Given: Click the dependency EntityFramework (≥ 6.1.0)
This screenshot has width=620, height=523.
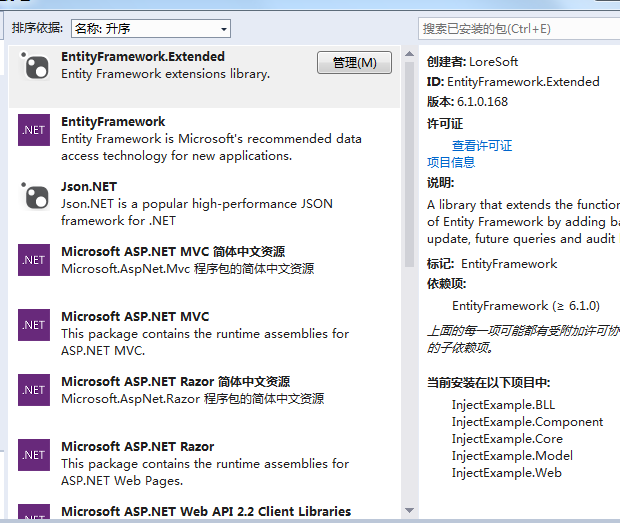Looking at the screenshot, I should tap(526, 306).
